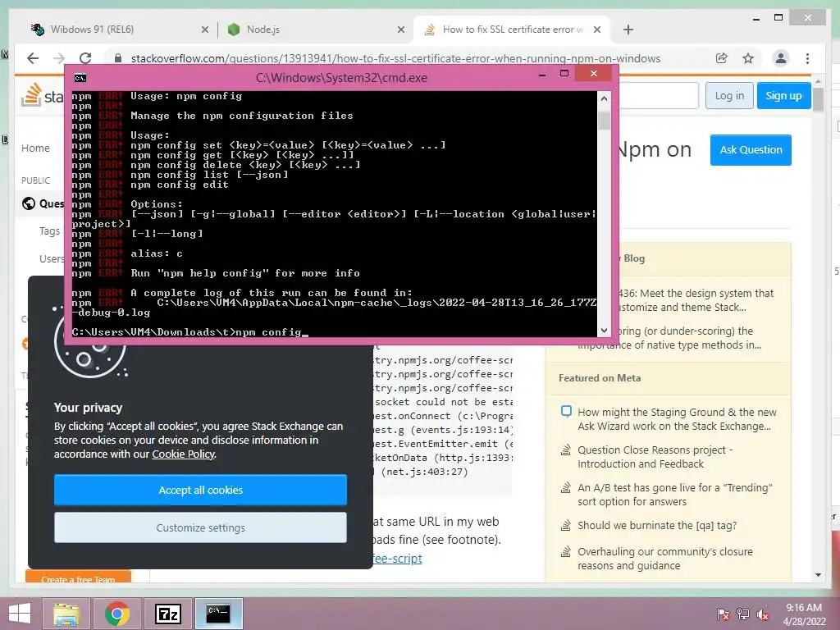Image resolution: width=840 pixels, height=630 pixels.
Task: Open 7-Zip from the taskbar
Action: point(167,614)
